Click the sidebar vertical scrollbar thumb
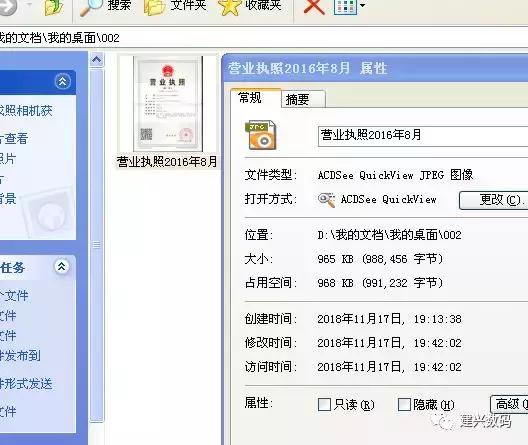This screenshot has height=445, width=528. pos(97,245)
